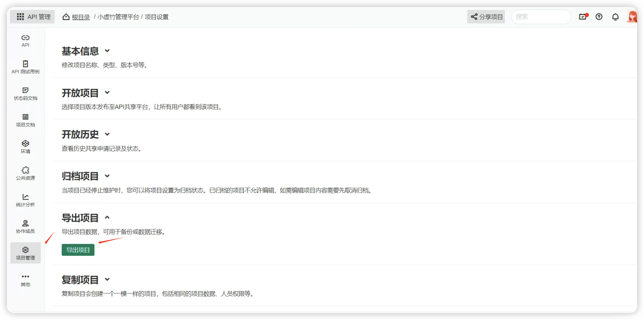Open the task inbox icon with red dot

(x=583, y=17)
